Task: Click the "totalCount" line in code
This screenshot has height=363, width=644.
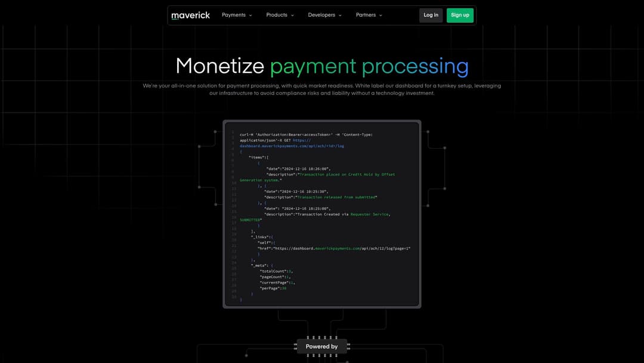Action: tap(276, 271)
